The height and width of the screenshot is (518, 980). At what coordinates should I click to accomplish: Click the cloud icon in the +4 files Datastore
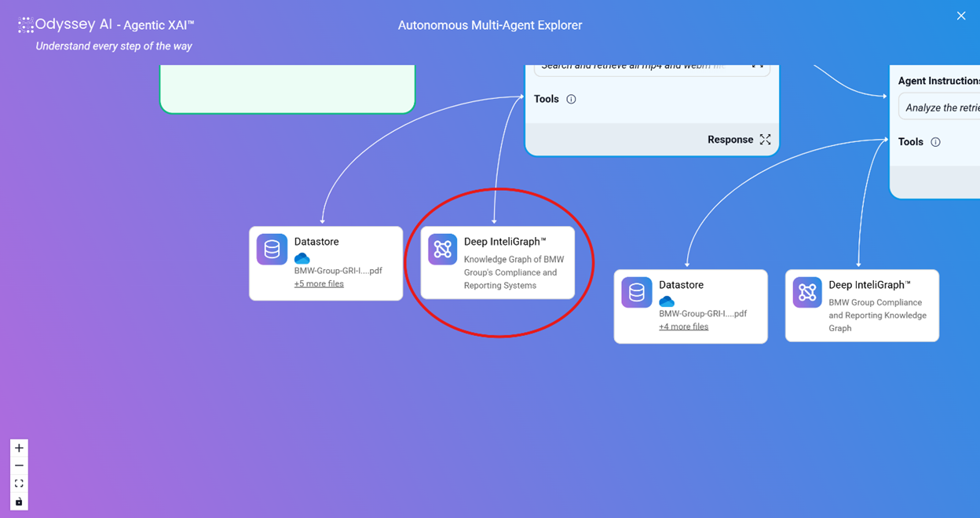click(x=667, y=301)
